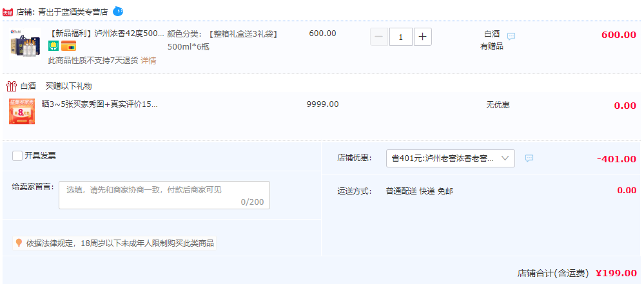Open the 店铺优惠 discount dropdown
The width and height of the screenshot is (644, 284).
coord(451,158)
